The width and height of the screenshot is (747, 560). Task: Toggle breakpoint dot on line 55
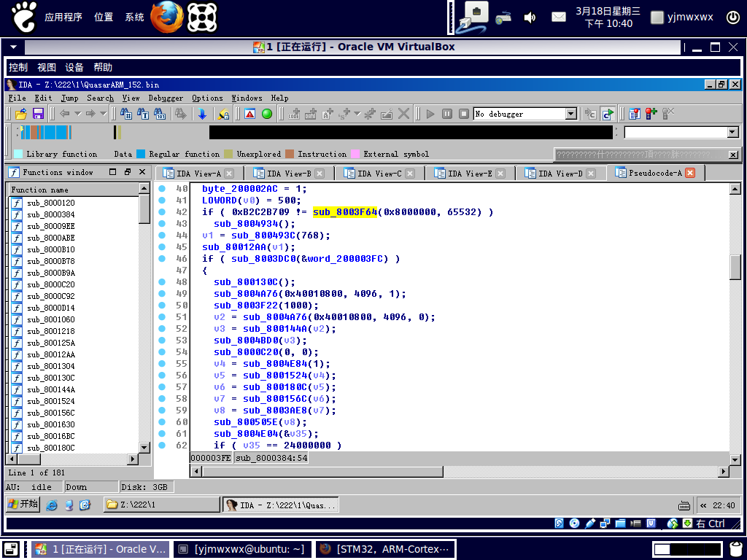[161, 364]
